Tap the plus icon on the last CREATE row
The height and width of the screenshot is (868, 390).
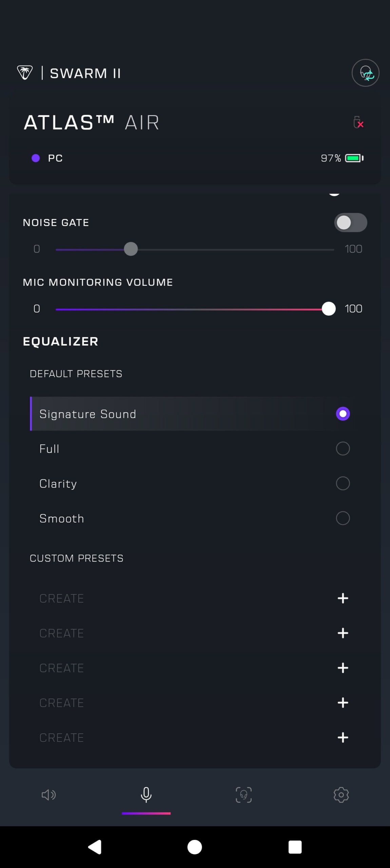point(343,737)
